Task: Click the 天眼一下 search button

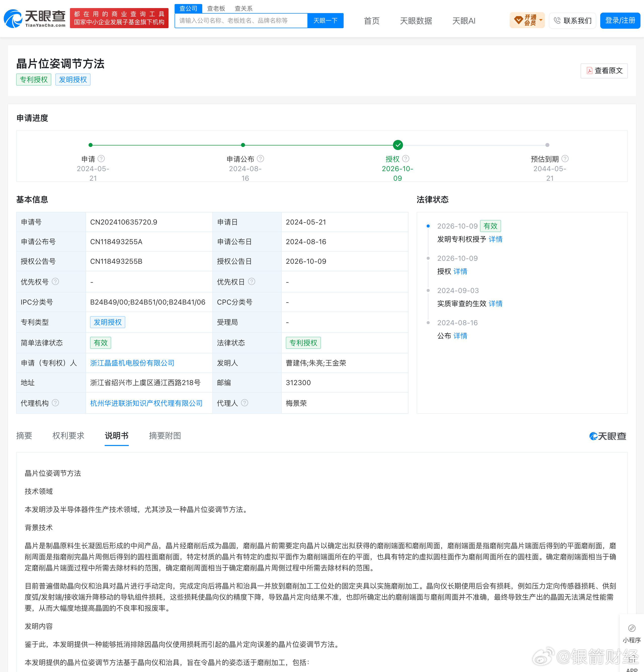Action: click(325, 21)
